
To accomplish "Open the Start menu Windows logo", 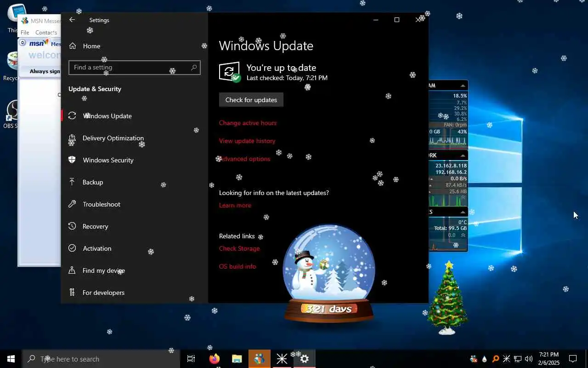I will click(11, 359).
